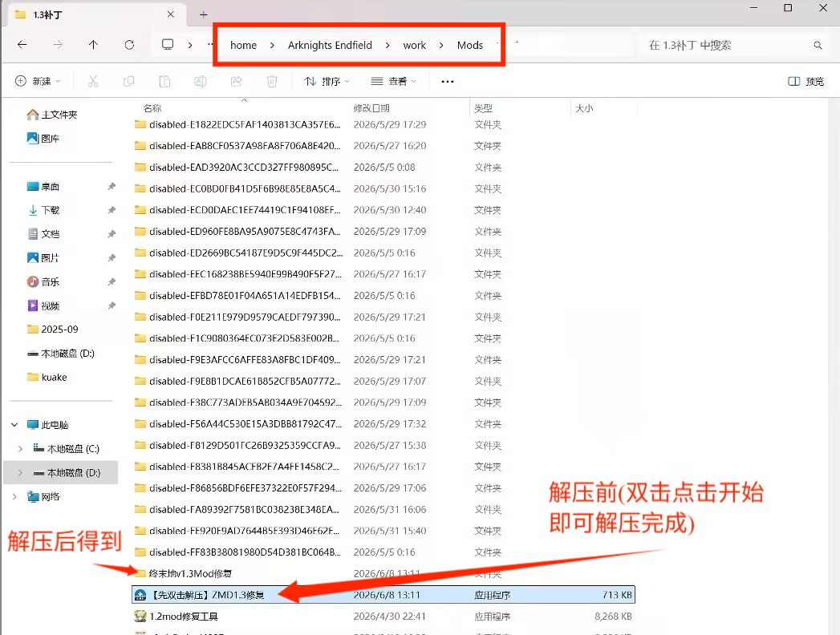Click the work breadcrumb segment

pos(414,46)
